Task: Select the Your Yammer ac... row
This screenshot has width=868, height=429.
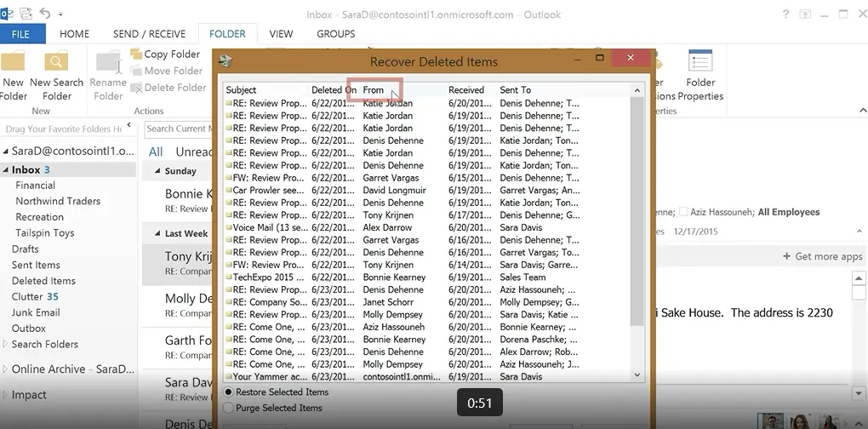Action: tap(427, 377)
